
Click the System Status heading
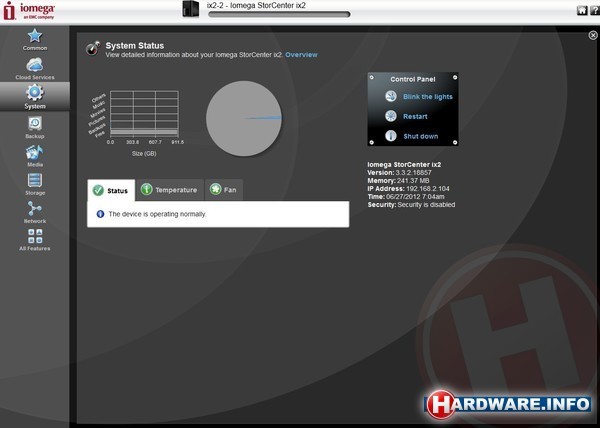click(x=135, y=46)
